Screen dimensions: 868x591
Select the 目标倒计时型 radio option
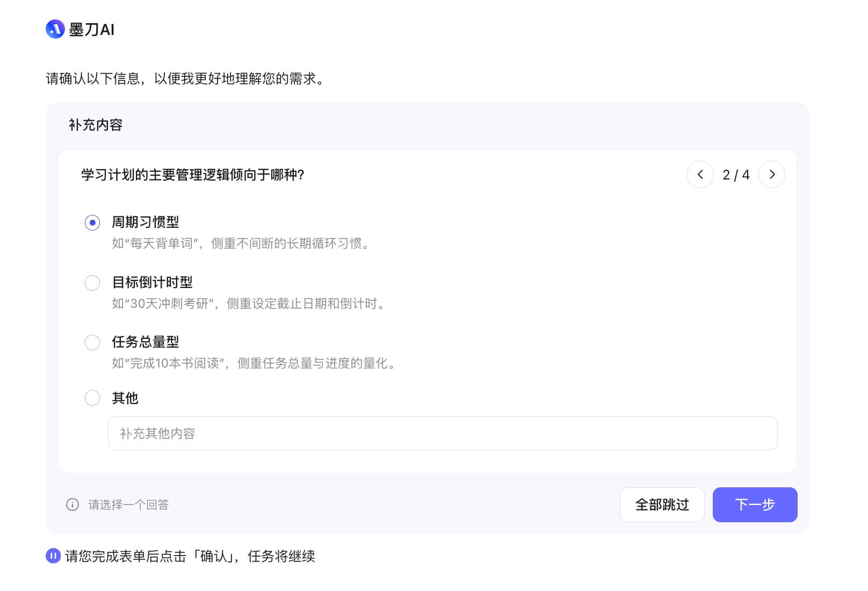(92, 283)
